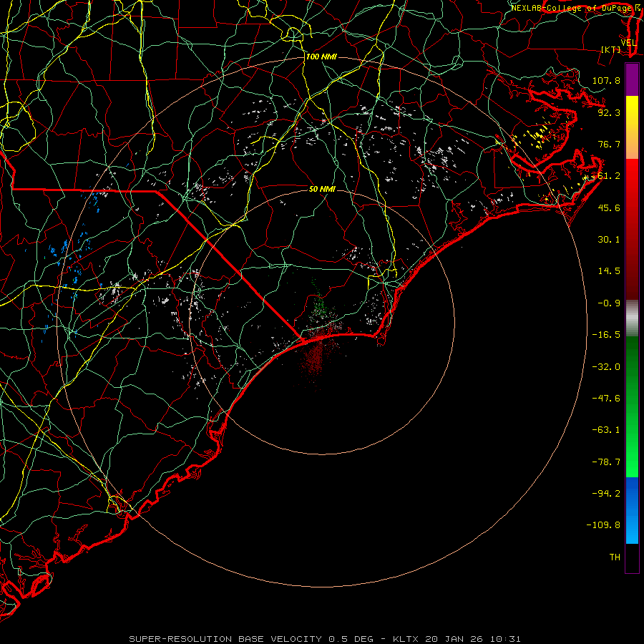
Task: Click the Super-Resolution Base Velocity caption
Action: pyautogui.click(x=325, y=639)
